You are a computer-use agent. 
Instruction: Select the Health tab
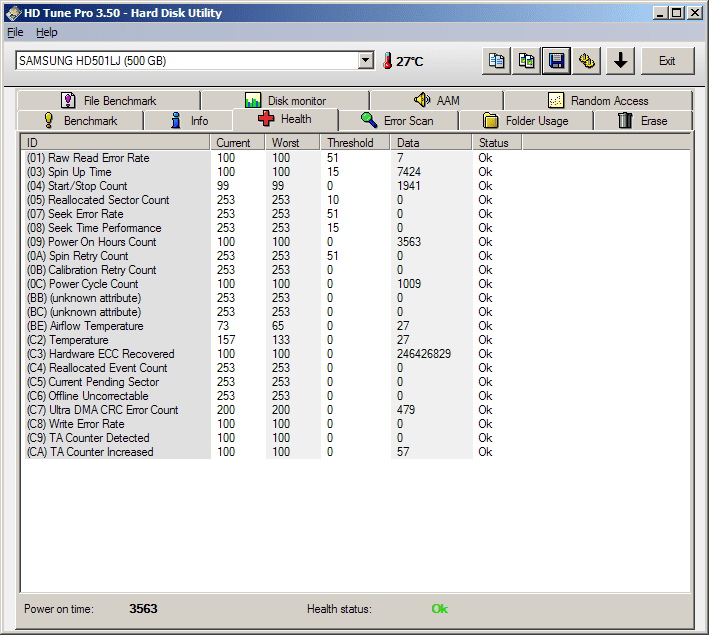pos(285,119)
